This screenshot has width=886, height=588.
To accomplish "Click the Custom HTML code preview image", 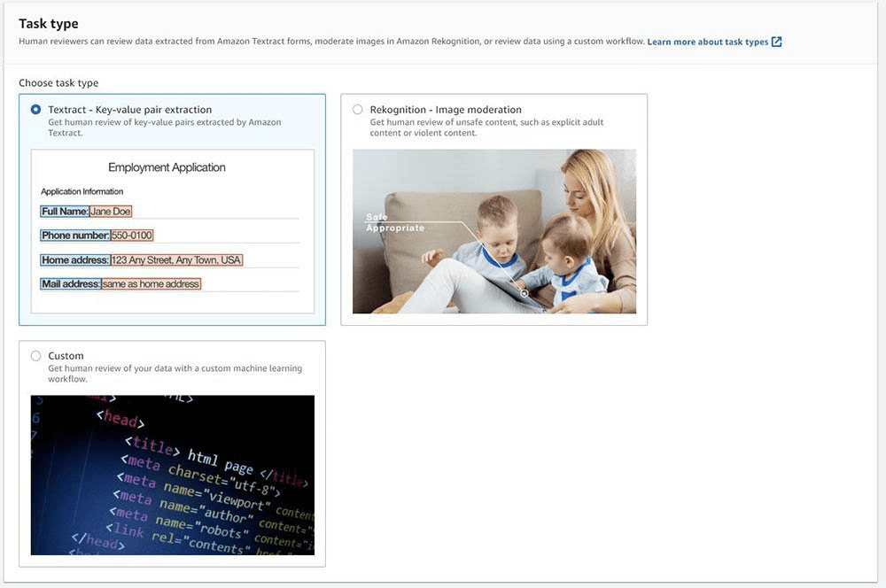I will 173,475.
